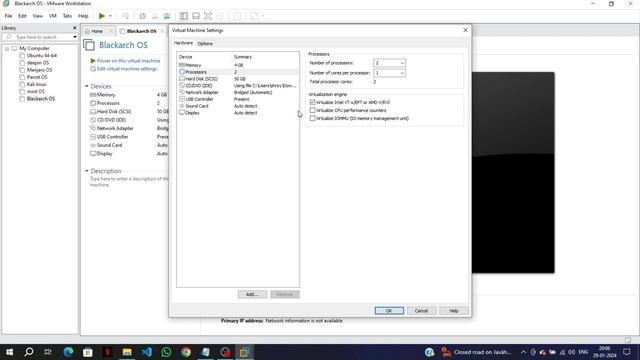Open WhatsApp from the taskbar
640x360 pixels.
coord(166,352)
